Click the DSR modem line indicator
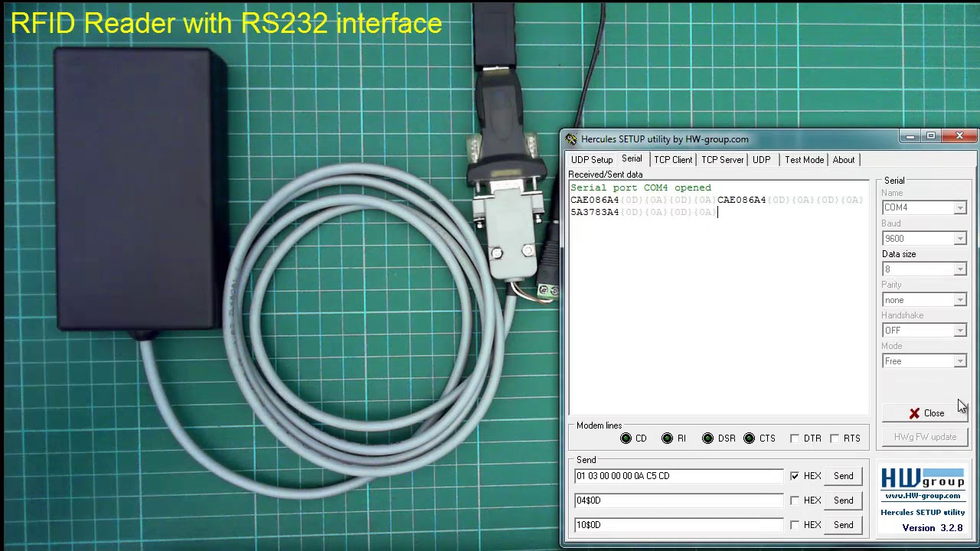Image resolution: width=980 pixels, height=551 pixels. pyautogui.click(x=707, y=439)
